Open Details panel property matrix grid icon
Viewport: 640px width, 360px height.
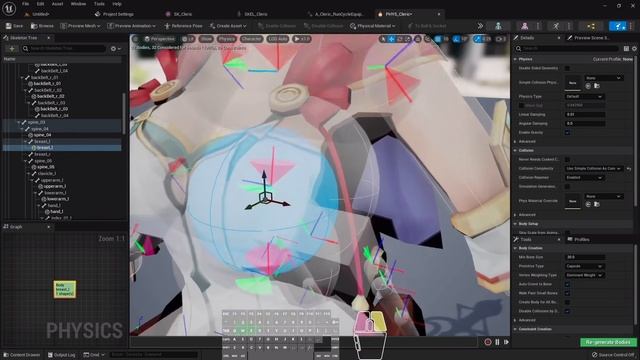[626, 49]
